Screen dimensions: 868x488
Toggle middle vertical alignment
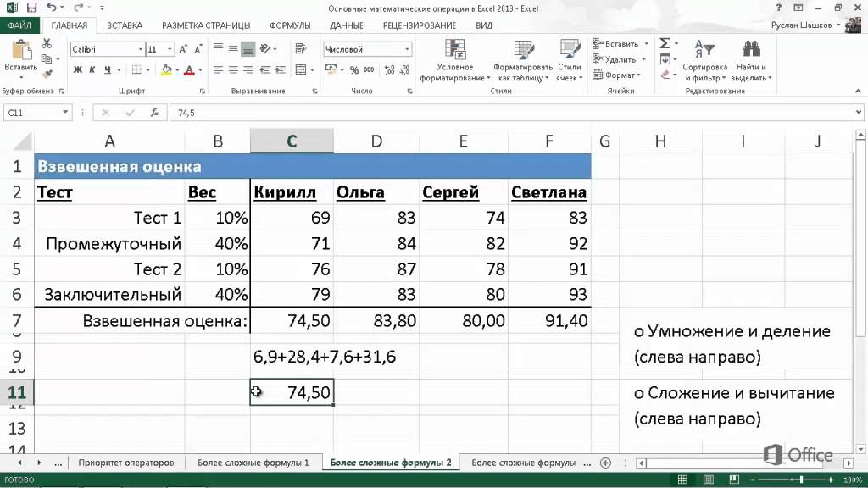click(233, 48)
